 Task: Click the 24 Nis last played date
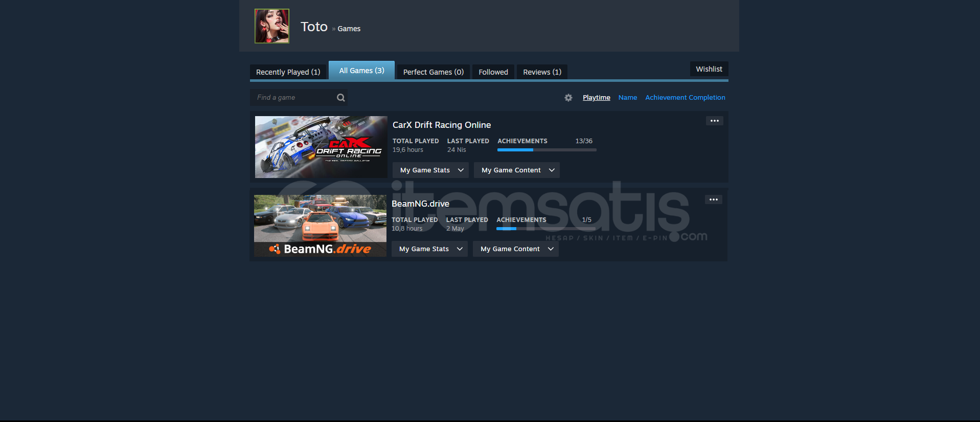click(x=457, y=150)
